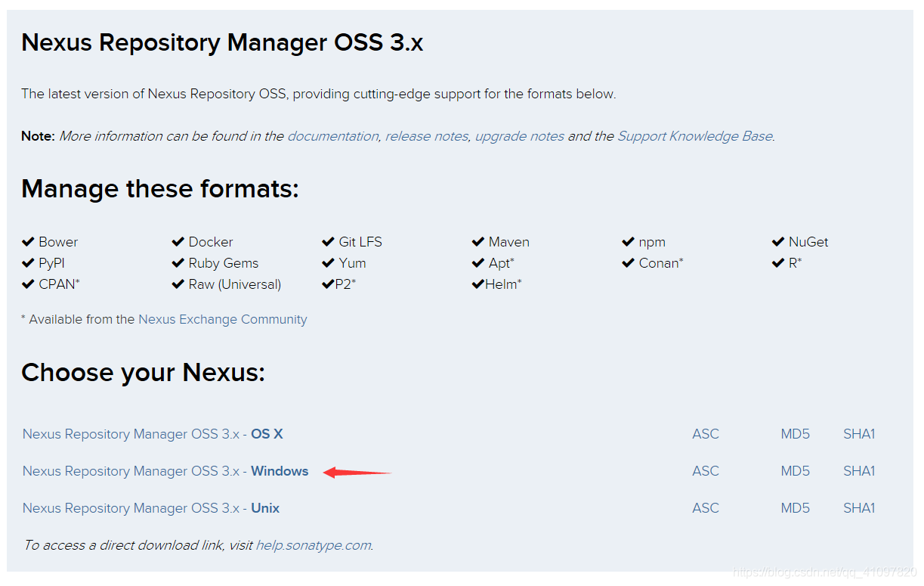The height and width of the screenshot is (586, 924).
Task: View the upgrade notes
Action: tap(519, 136)
